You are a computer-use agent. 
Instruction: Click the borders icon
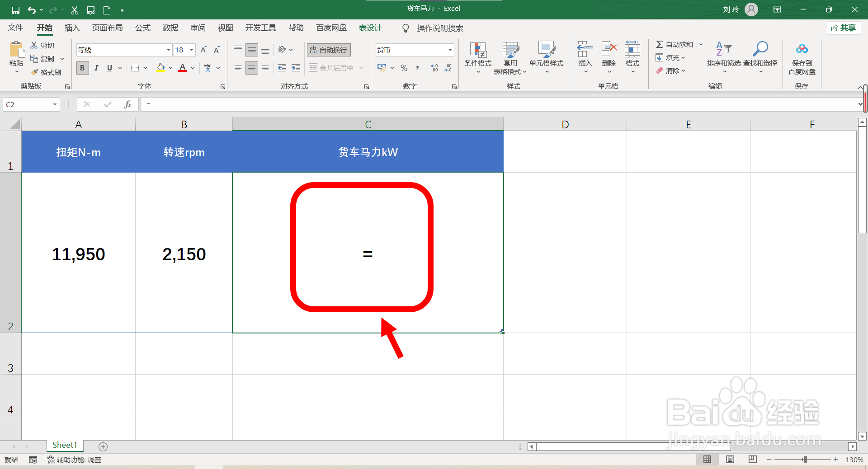coord(135,68)
